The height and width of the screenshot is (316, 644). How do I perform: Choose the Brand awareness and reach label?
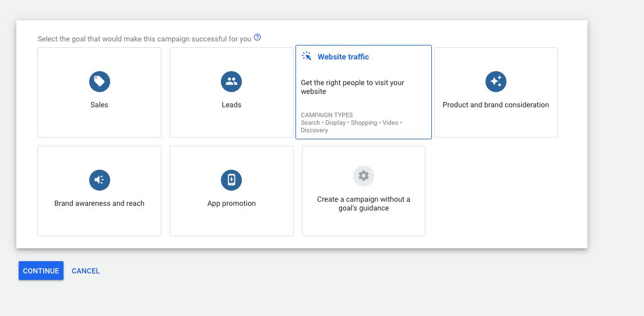click(x=100, y=203)
